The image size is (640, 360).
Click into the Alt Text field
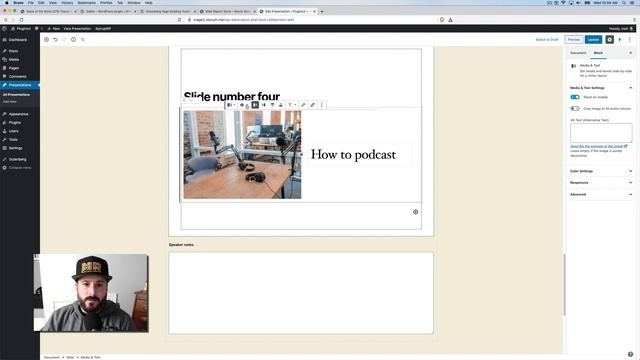pyautogui.click(x=601, y=133)
